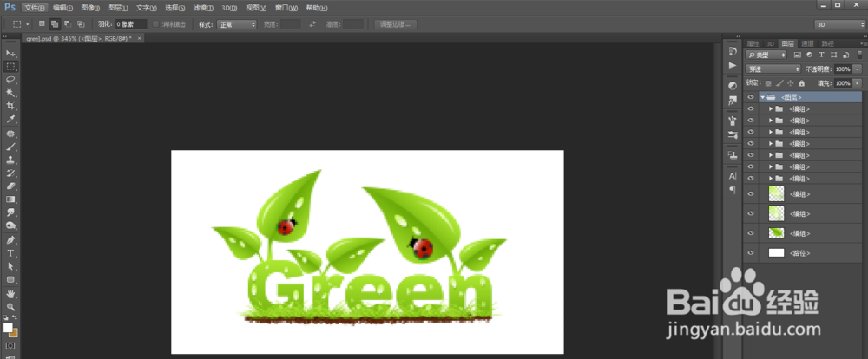The width and height of the screenshot is (868, 359).
Task: Select the Hand tool
Action: click(x=10, y=294)
